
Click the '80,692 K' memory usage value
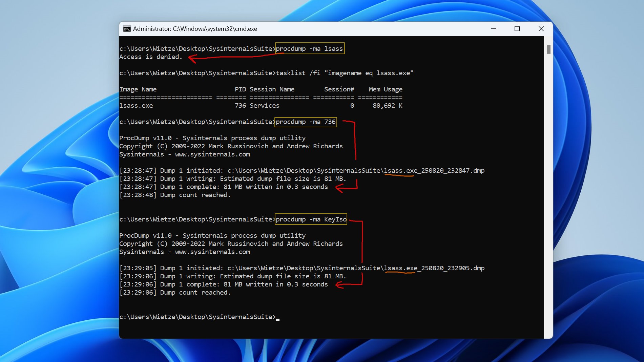pos(388,105)
